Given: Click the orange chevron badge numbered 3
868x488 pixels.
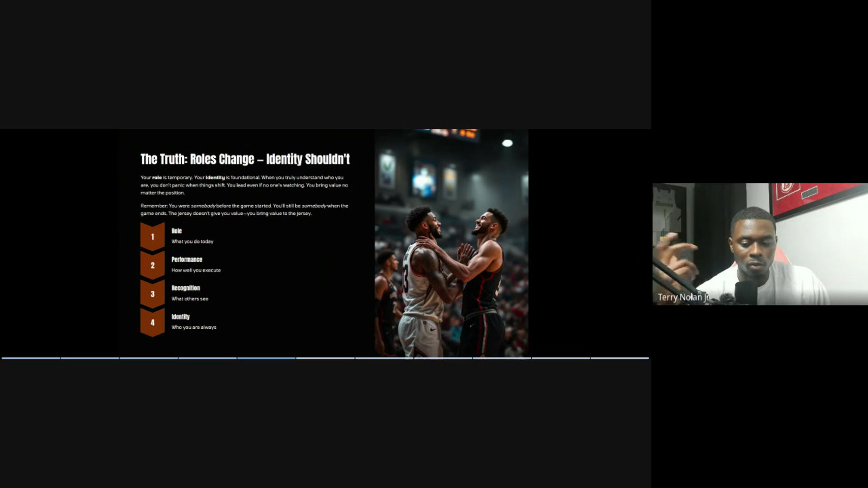Looking at the screenshot, I should click(152, 294).
